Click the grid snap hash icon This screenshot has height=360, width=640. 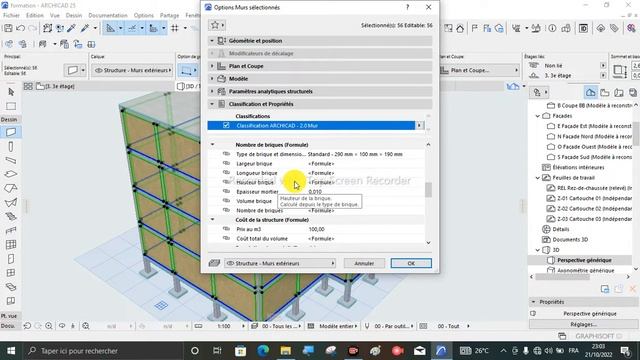(175, 28)
